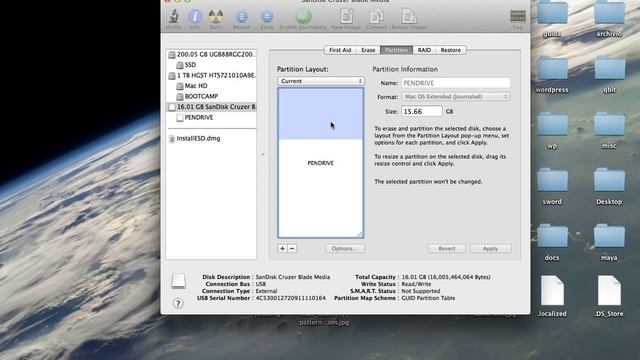Image resolution: width=640 pixels, height=360 pixels.
Task: Select 16.01 GB SanDisk Cruzer disk
Action: coord(211,107)
